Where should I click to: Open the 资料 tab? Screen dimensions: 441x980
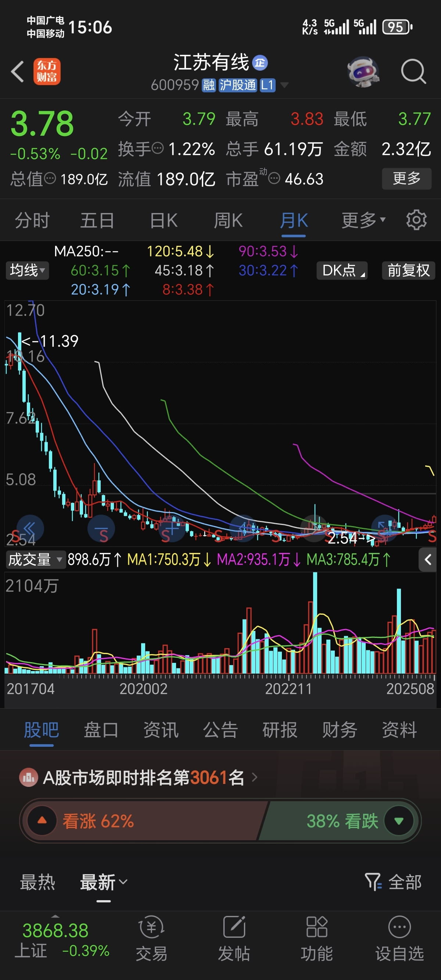(399, 730)
